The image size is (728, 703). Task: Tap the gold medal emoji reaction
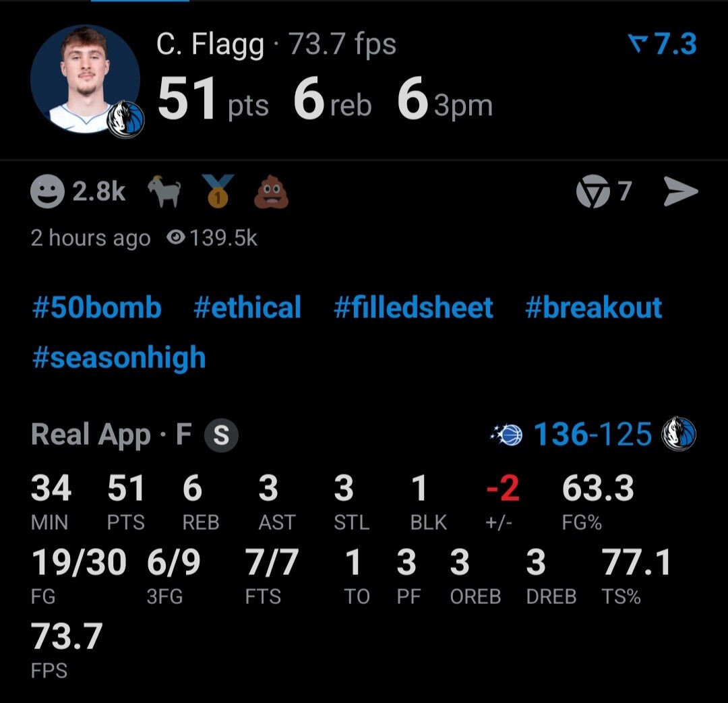pos(218,191)
